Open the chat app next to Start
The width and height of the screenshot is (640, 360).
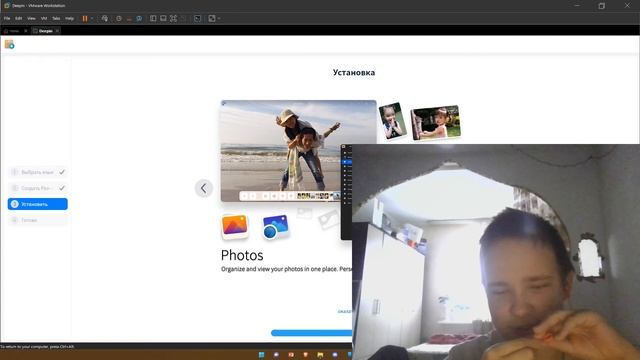point(276,355)
